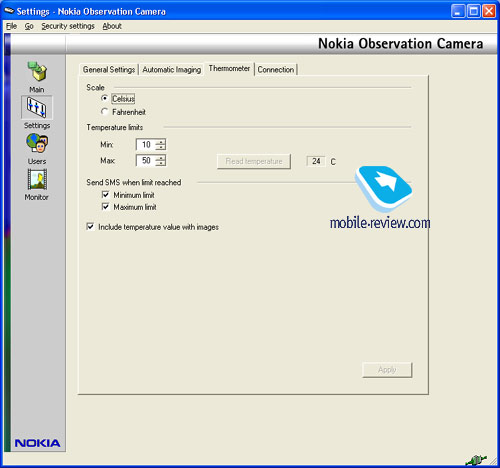Image resolution: width=500 pixels, height=468 pixels.
Task: Increase the Max temperature limit
Action: click(161, 158)
